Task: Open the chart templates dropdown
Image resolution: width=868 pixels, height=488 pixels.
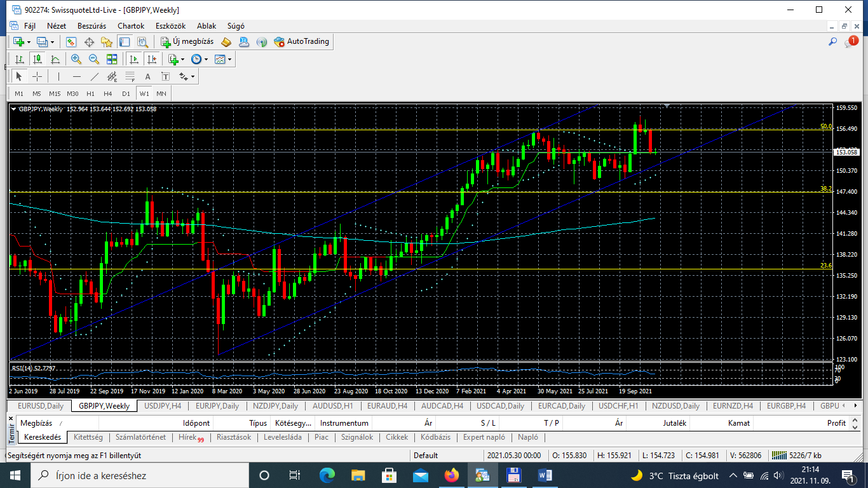Action: tap(223, 59)
